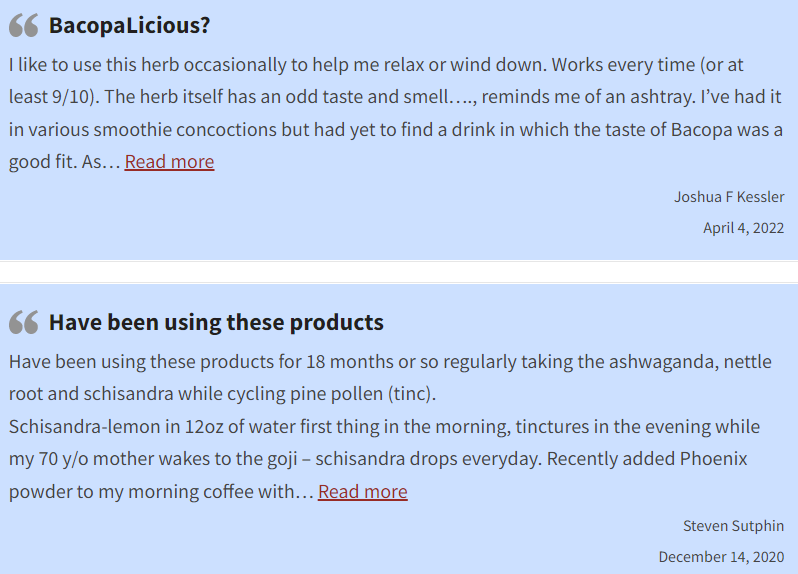798x574 pixels.
Task: Click the BacopaLicious? review title
Action: click(129, 25)
